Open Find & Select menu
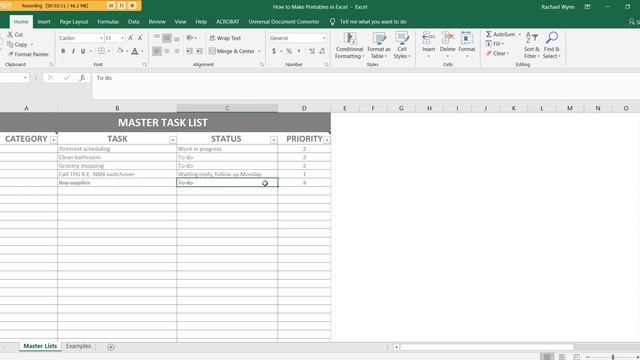Screen dimensions: 640x360 tap(551, 45)
